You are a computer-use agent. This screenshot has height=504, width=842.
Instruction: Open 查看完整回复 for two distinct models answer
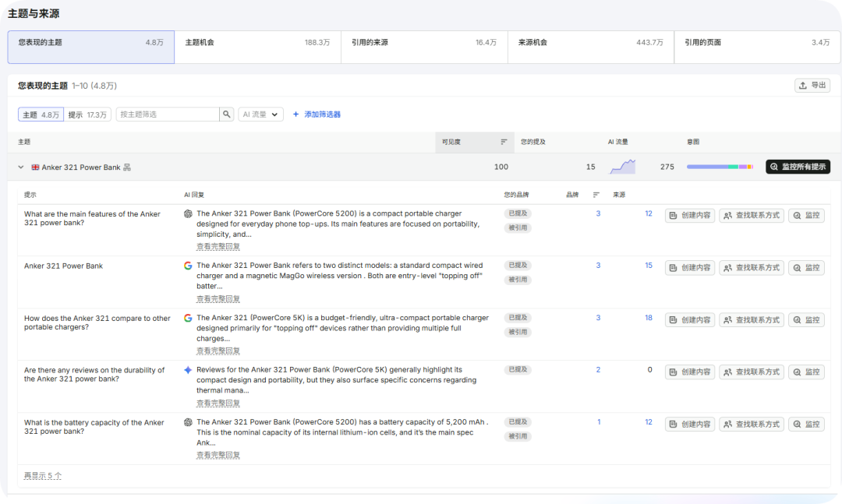218,298
